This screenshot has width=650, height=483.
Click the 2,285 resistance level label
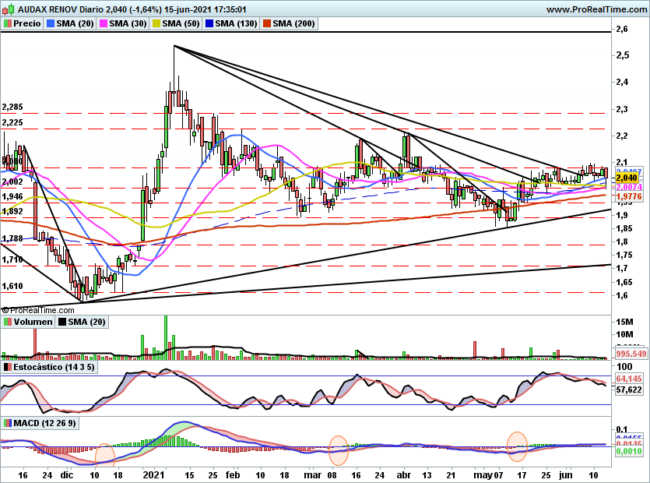(x=12, y=107)
